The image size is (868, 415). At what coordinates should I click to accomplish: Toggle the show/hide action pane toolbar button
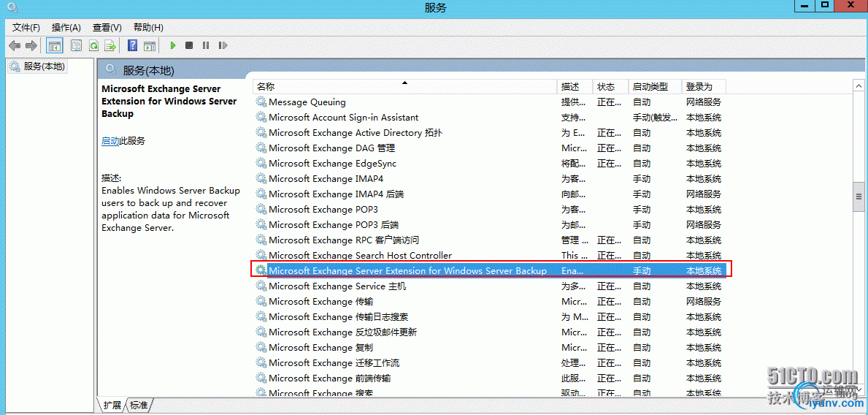coord(150,45)
